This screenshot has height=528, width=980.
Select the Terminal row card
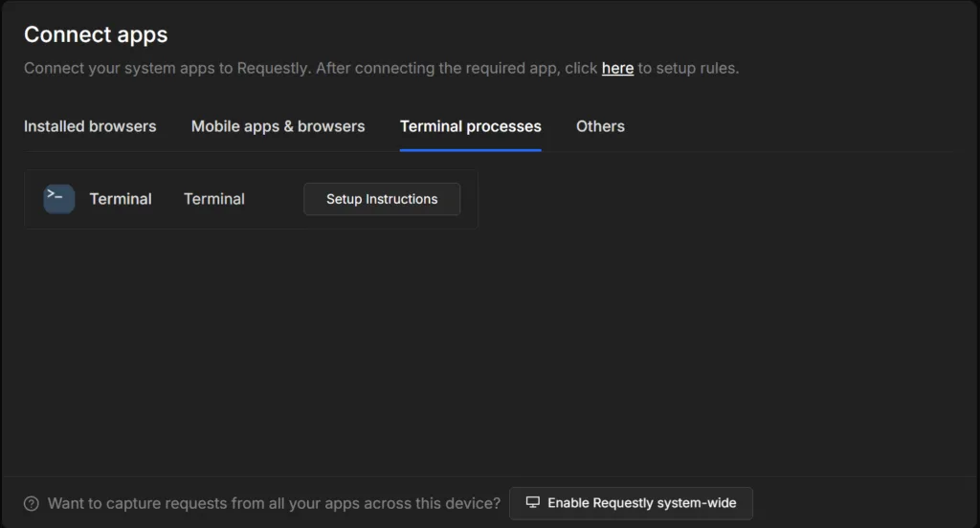click(252, 199)
